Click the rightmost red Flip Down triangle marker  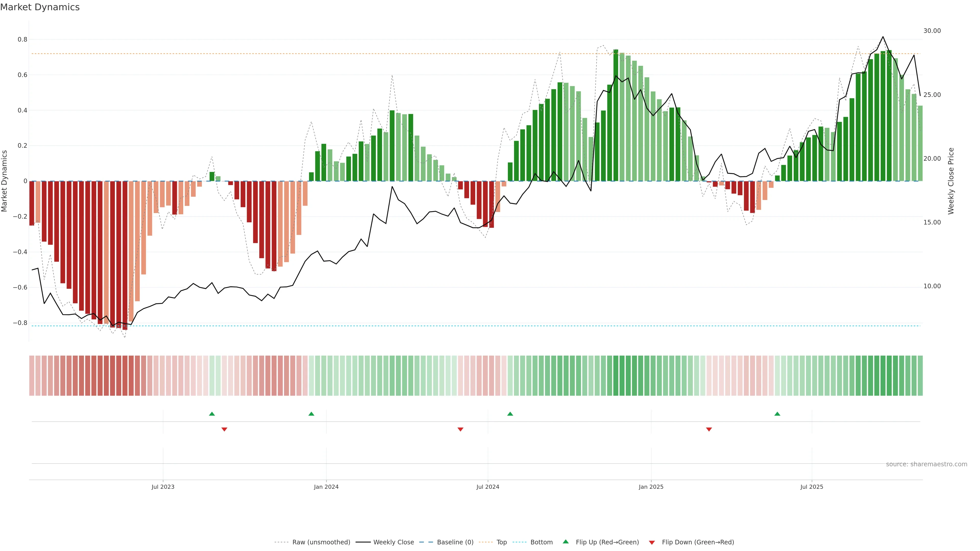tap(709, 429)
